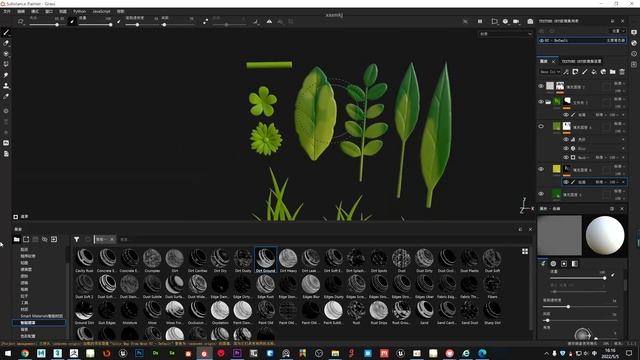640x360 pixels.
Task: Toggle visibility of paint effect under folder
Action: click(566, 115)
